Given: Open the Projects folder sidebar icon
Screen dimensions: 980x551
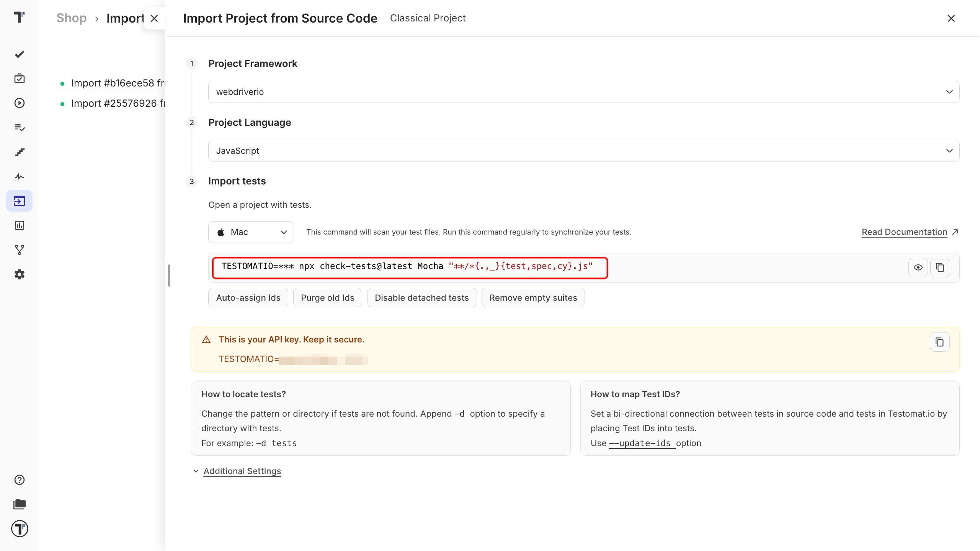Looking at the screenshot, I should [20, 504].
